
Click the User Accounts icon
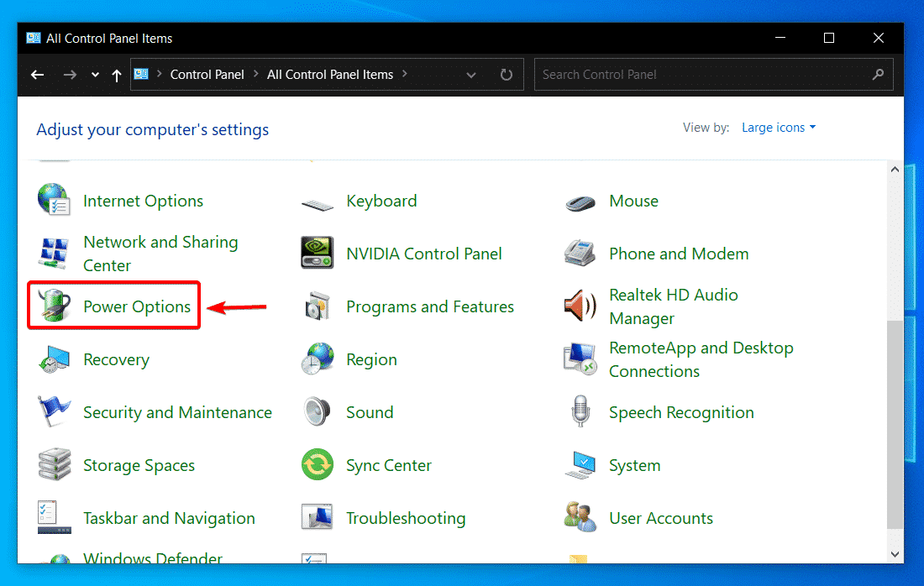point(580,517)
